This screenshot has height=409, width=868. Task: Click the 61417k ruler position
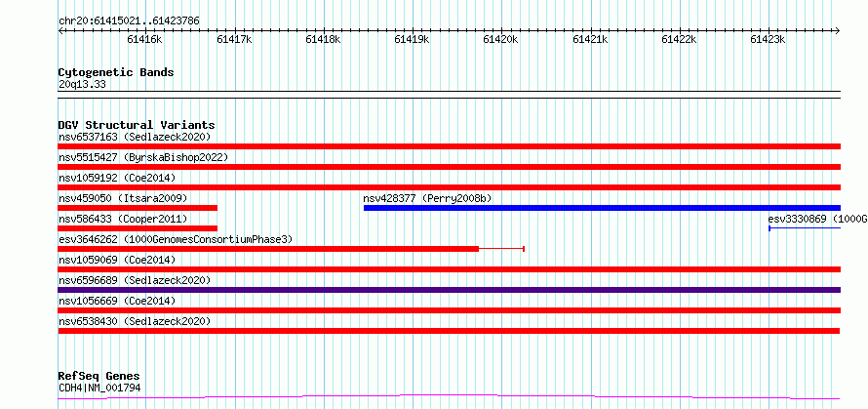coord(234,39)
